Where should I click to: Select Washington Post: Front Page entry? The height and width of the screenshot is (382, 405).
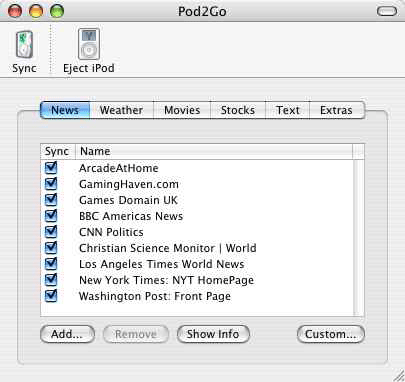(x=155, y=296)
